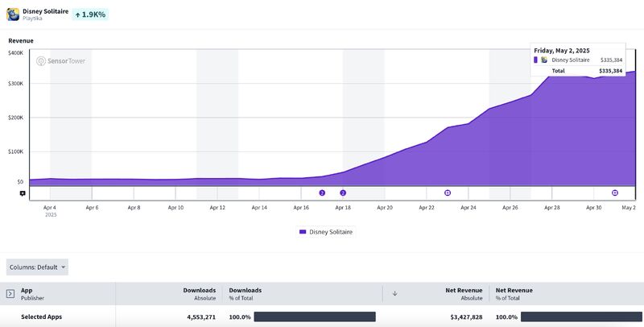
Task: Click the $3,427,828 net revenue value
Action: click(466, 317)
